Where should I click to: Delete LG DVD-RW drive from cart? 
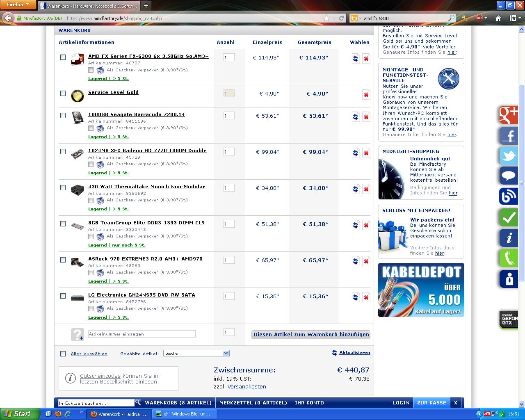point(366,297)
